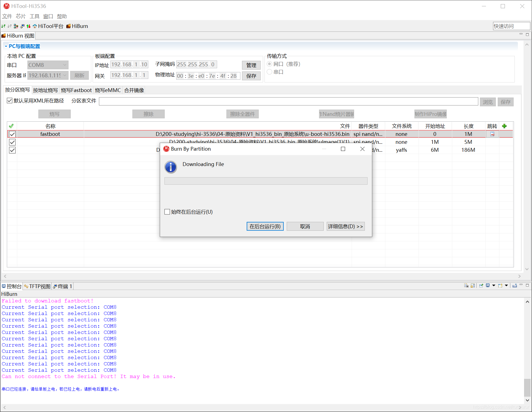The image size is (532, 412).
Task: Click the 详细信息(D) >> button
Action: 345,226
